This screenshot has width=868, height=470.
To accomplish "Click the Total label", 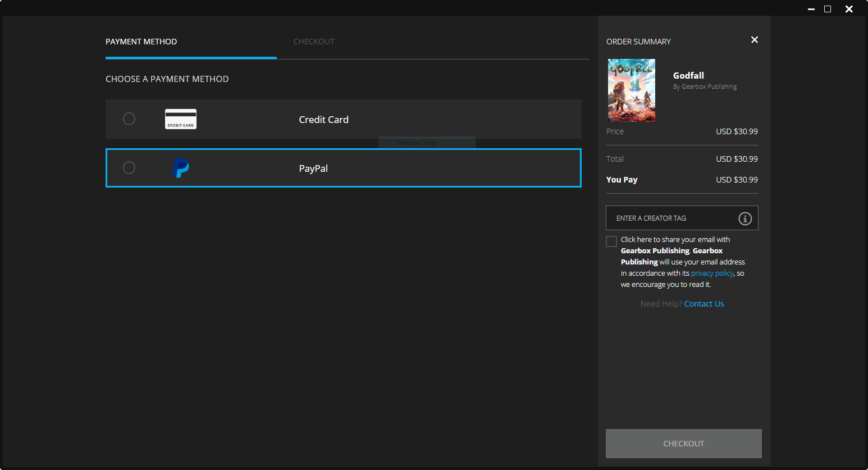I will click(615, 159).
